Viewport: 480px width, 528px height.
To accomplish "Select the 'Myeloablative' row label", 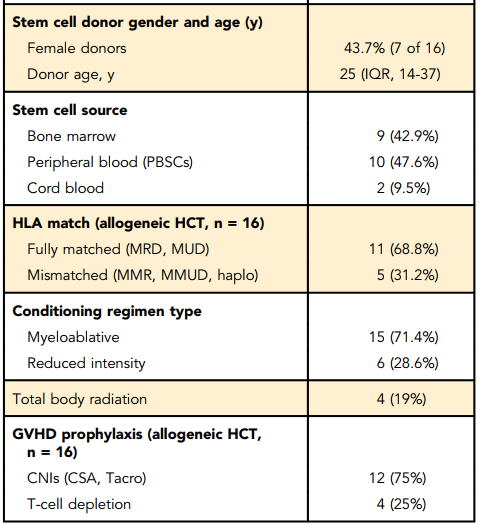I will click(x=73, y=337).
